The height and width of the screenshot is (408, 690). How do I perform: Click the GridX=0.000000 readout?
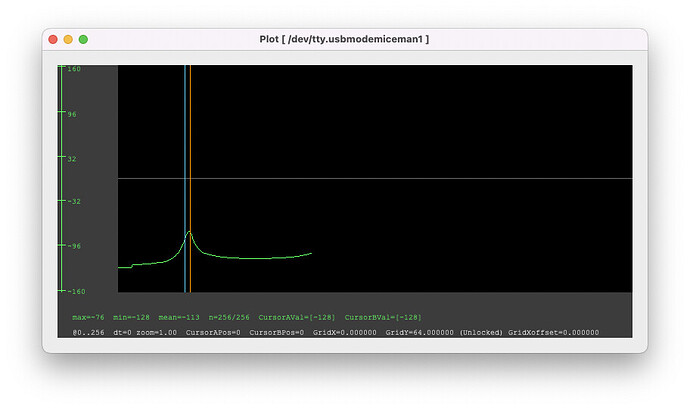[x=345, y=333]
